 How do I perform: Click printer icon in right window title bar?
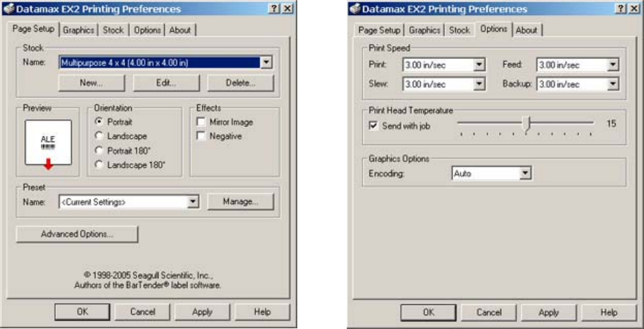355,9
